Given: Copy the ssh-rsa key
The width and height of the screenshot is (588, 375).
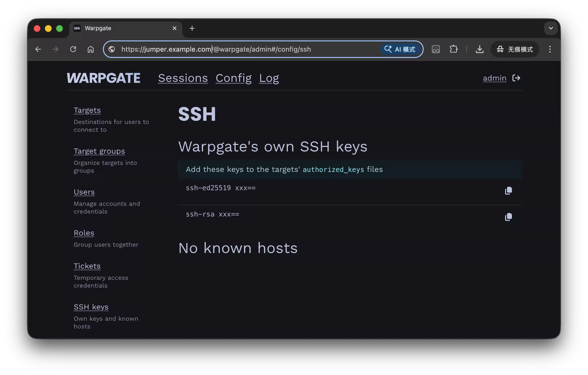Looking at the screenshot, I should tap(508, 217).
